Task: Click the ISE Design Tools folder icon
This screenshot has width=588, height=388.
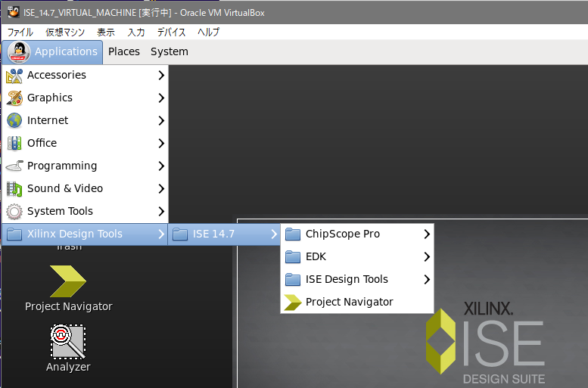Action: [x=293, y=280]
